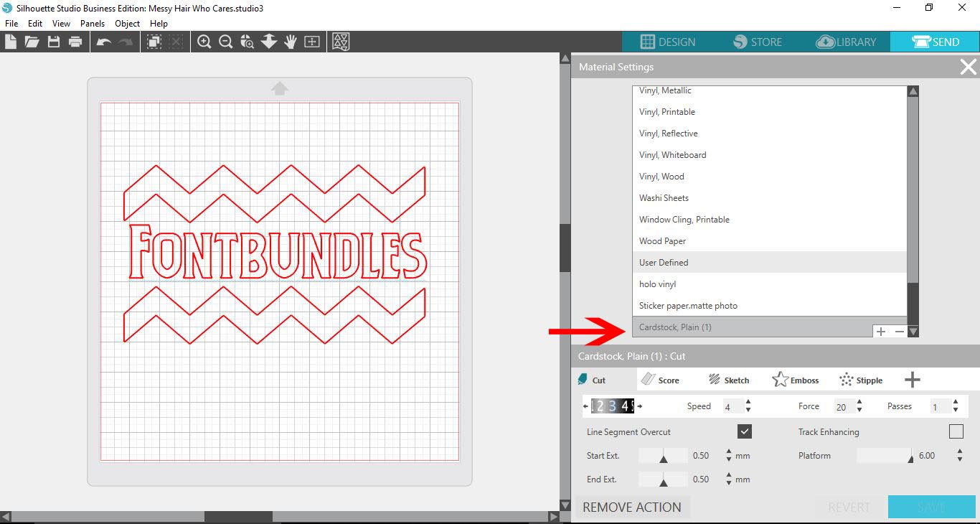Open the File menu
980x524 pixels.
click(11, 24)
